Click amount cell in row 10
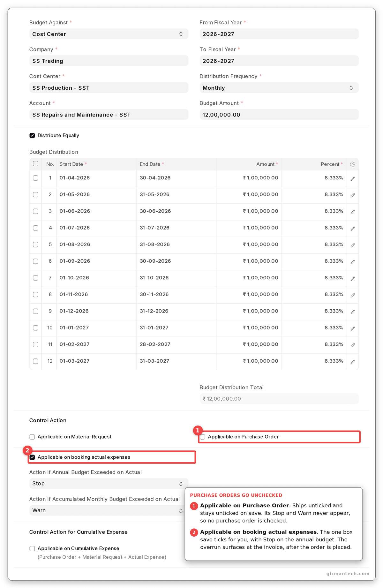The image size is (383, 588). click(x=249, y=328)
